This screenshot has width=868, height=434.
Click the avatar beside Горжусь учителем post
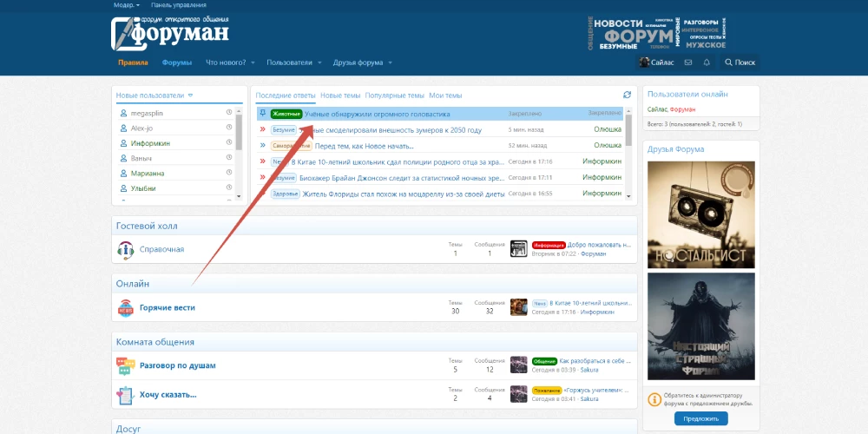point(519,393)
